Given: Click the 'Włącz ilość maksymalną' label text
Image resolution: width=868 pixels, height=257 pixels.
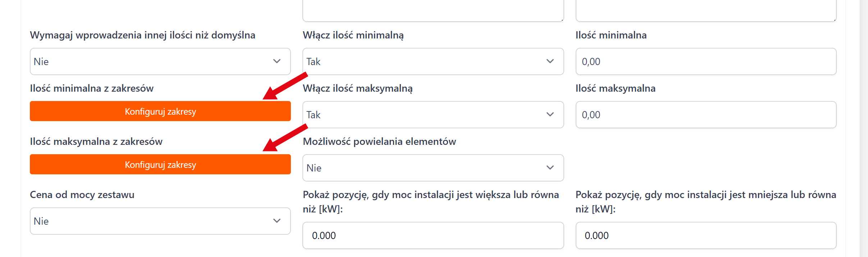Looking at the screenshot, I should coord(357,88).
